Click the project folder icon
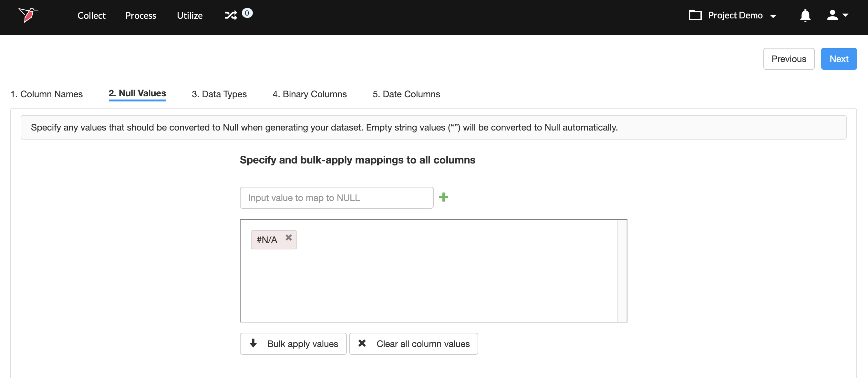Viewport: 868px width, 378px height. (695, 15)
